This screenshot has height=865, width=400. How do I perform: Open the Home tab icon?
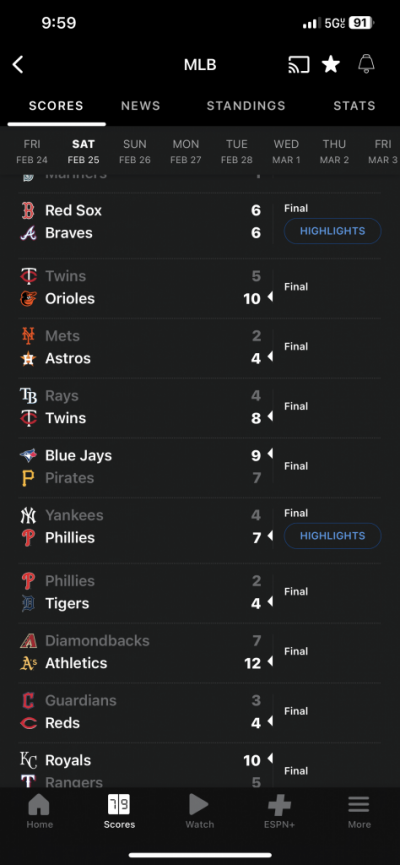point(39,805)
